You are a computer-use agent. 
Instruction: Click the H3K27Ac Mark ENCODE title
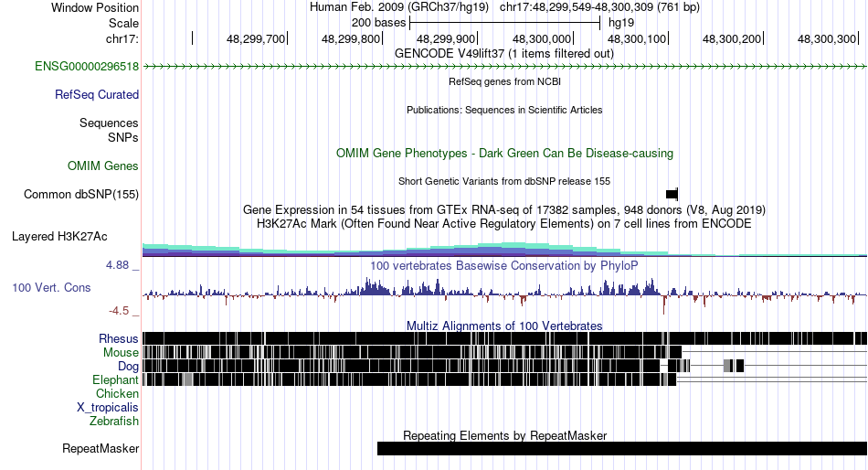(504, 224)
